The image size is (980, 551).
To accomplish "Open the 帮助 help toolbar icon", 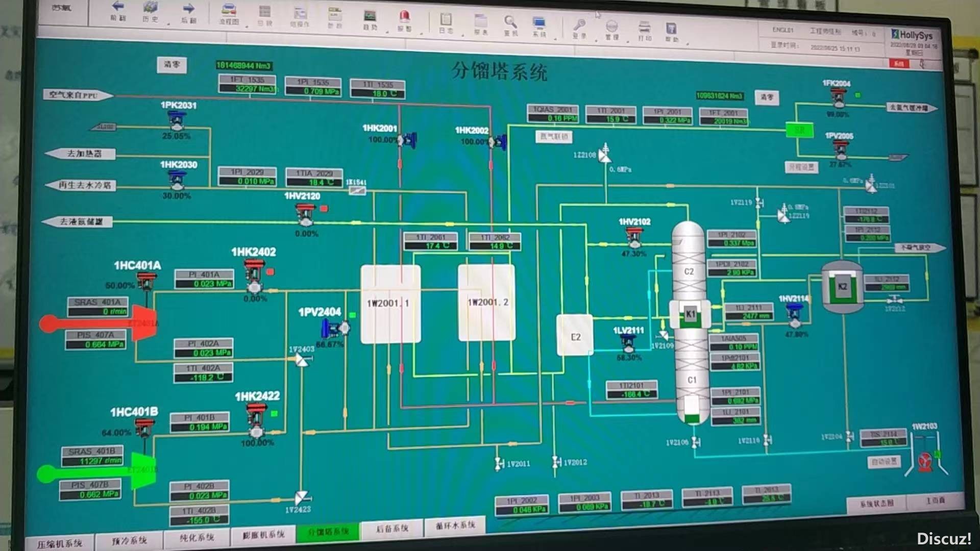I will click(671, 29).
